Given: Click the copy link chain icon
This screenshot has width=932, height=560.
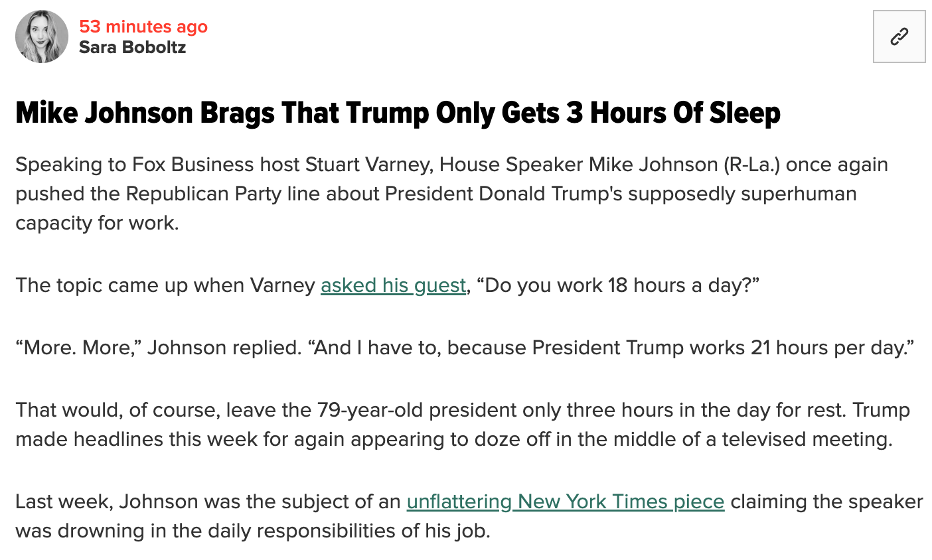Looking at the screenshot, I should pyautogui.click(x=899, y=36).
